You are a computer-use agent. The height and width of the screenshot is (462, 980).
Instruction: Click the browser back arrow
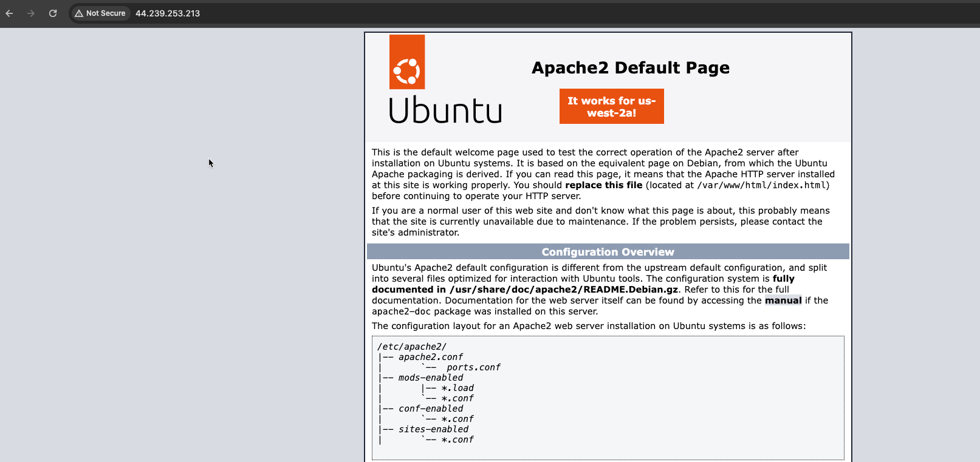pos(9,13)
